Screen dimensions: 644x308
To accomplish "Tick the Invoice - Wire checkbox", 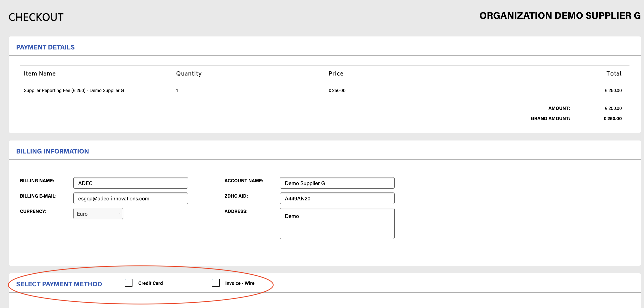I will pos(216,283).
